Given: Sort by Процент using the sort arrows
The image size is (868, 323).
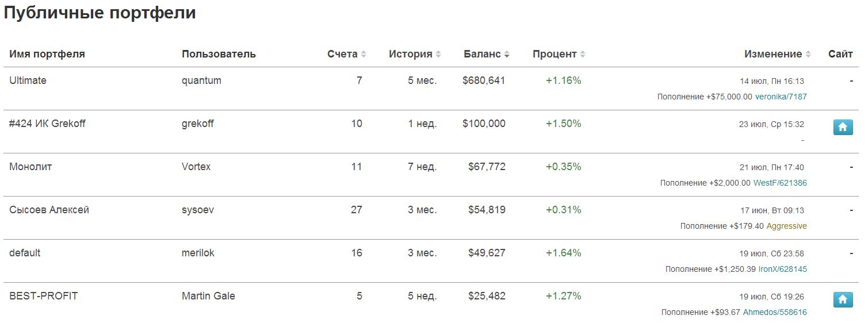Looking at the screenshot, I should click(583, 55).
